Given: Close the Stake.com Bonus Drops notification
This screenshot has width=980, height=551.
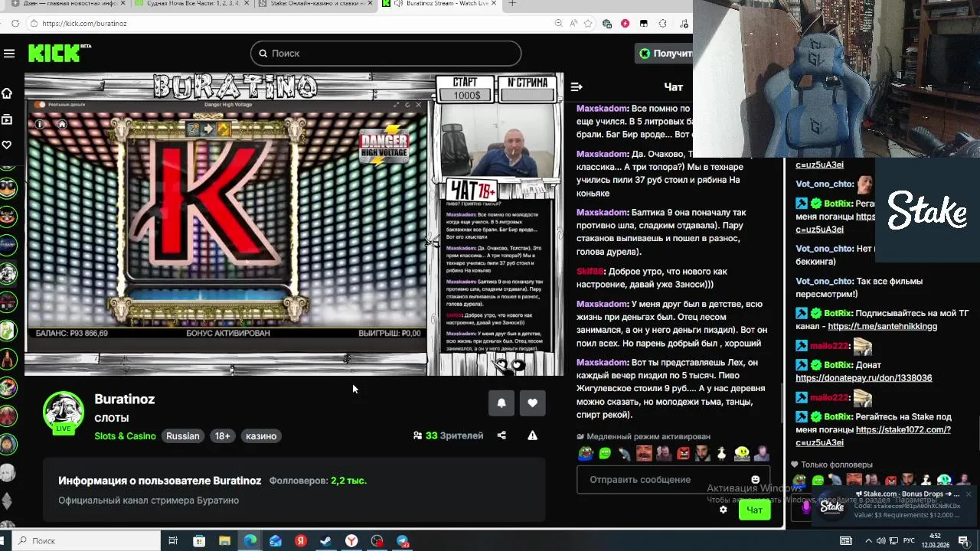Looking at the screenshot, I should coord(969,494).
